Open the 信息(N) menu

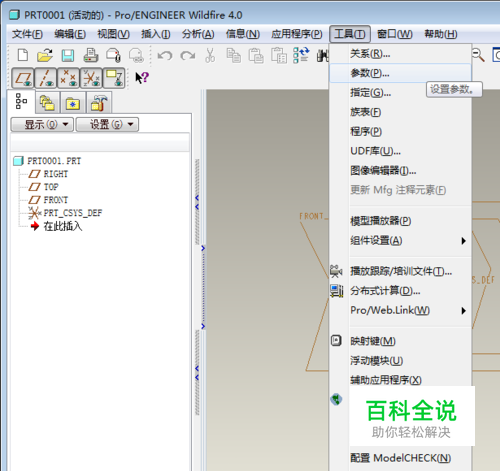point(243,34)
